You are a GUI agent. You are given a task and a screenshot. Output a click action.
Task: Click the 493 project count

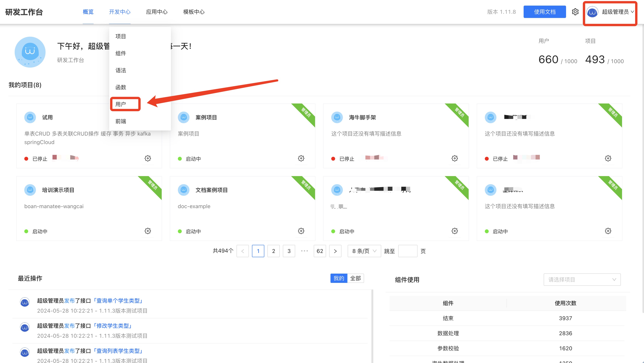tap(595, 59)
